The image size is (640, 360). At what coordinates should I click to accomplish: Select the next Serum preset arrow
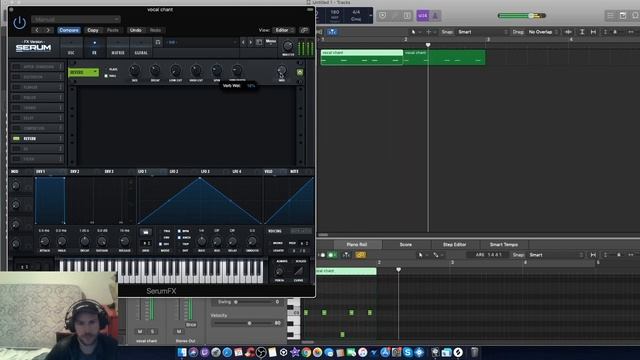pos(251,42)
